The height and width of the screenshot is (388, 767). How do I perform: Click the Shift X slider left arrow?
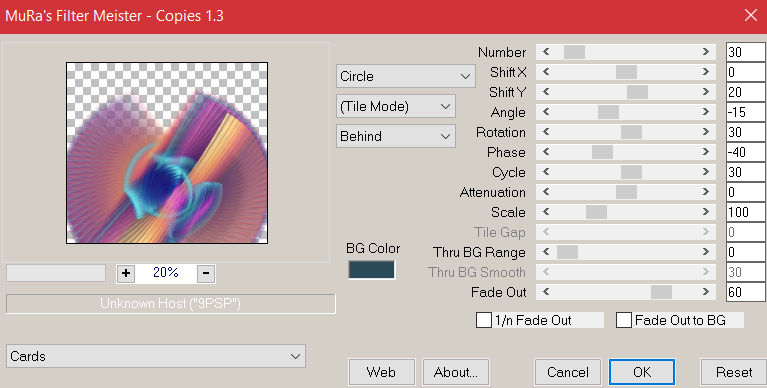546,72
